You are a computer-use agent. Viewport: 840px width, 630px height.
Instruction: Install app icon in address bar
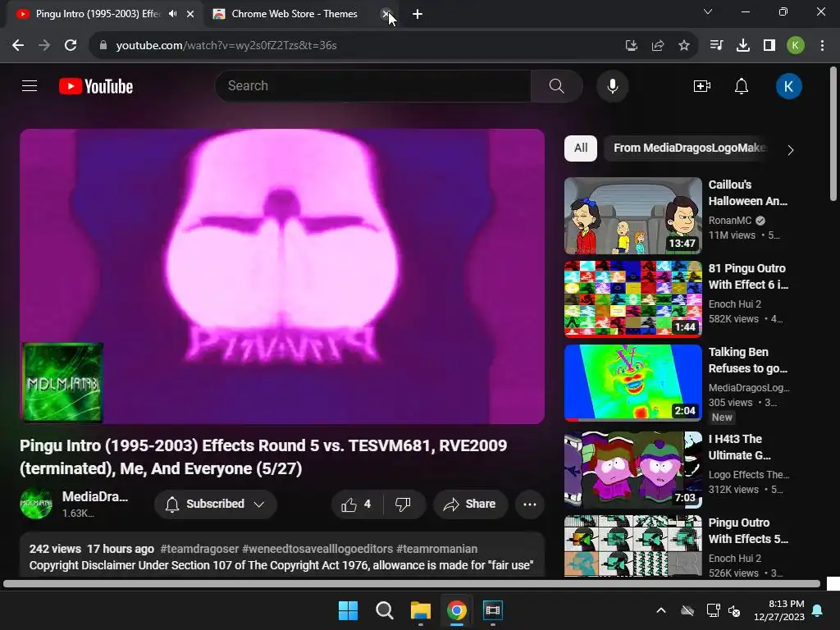click(x=632, y=46)
